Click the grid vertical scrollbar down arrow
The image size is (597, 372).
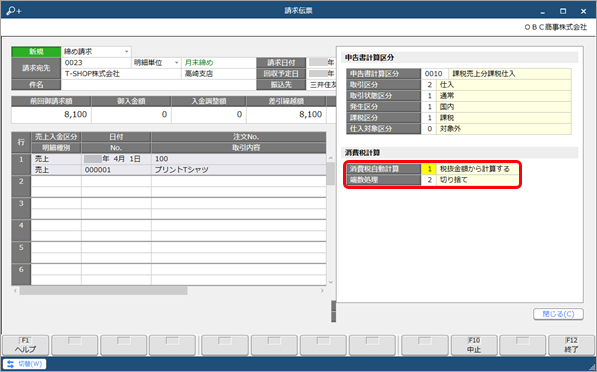point(330,282)
